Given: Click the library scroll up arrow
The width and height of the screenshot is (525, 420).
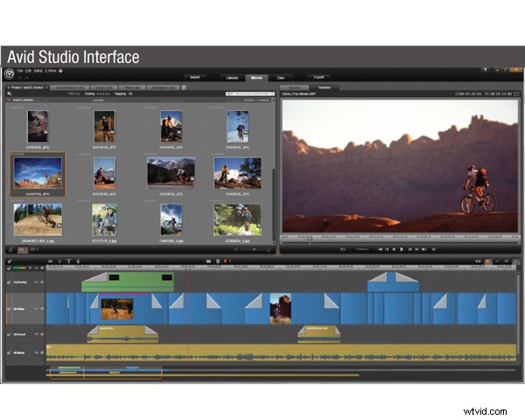Looking at the screenshot, I should pyautogui.click(x=273, y=100).
